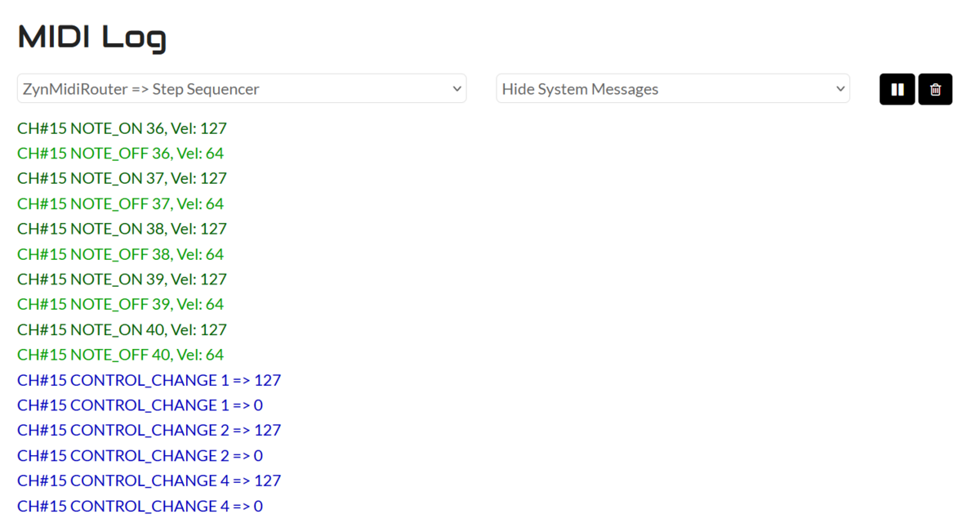
Task: Clear the log with trash icon
Action: 935,89
